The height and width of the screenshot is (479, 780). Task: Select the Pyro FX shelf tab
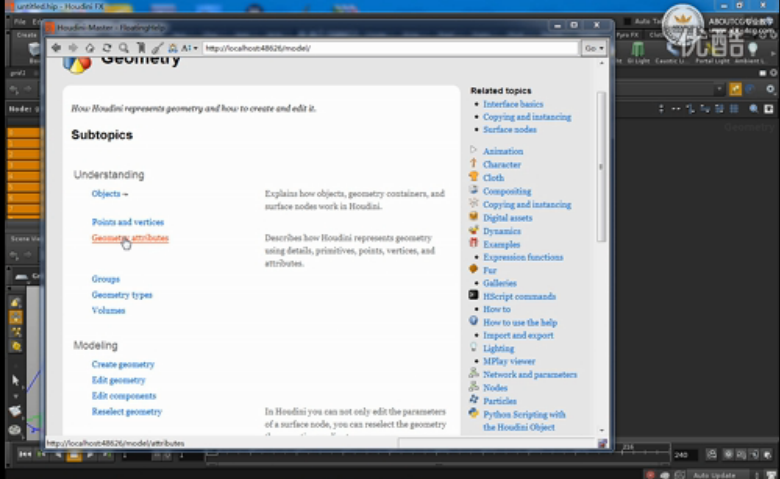[627, 35]
